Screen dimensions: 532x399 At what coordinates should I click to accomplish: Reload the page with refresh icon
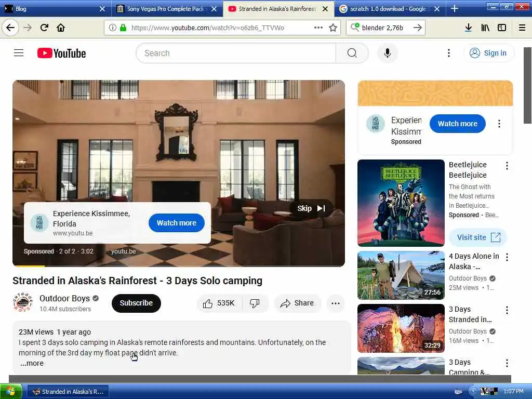coord(44,28)
